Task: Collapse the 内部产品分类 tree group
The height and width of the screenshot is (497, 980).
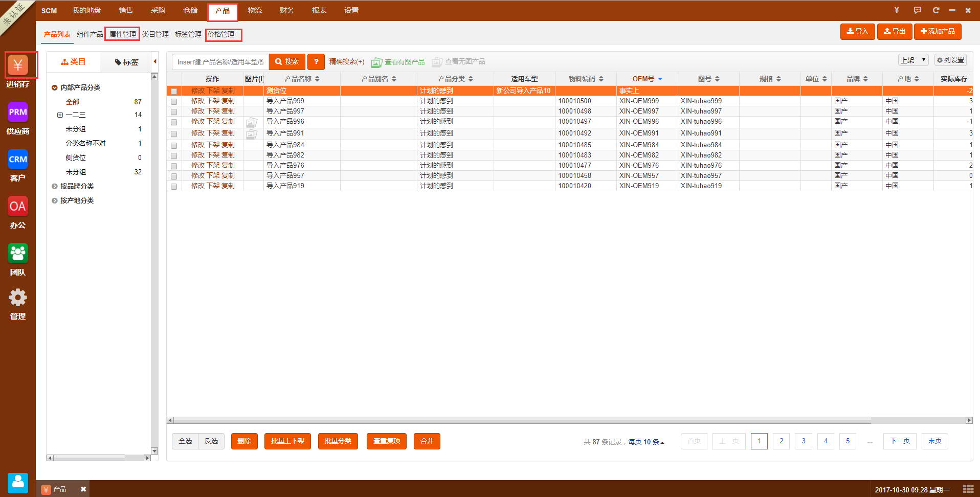Action: [x=54, y=87]
